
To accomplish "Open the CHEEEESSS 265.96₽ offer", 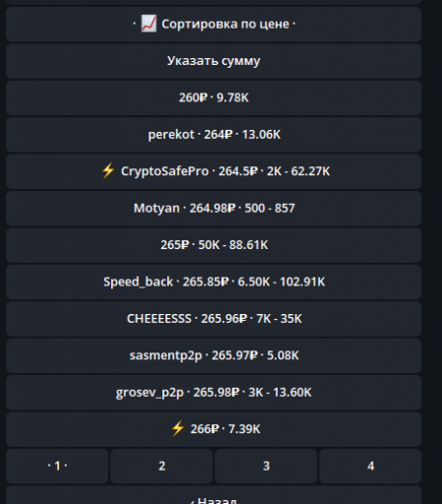I will point(214,319).
